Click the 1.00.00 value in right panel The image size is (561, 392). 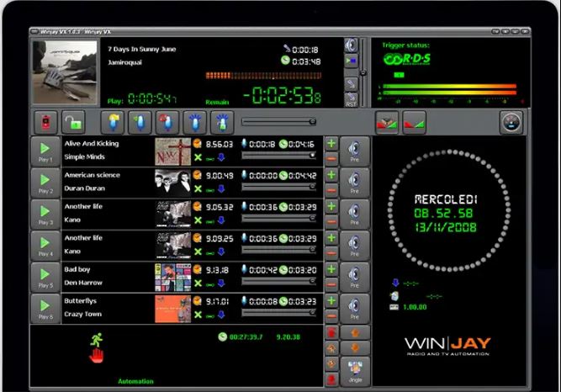[415, 307]
